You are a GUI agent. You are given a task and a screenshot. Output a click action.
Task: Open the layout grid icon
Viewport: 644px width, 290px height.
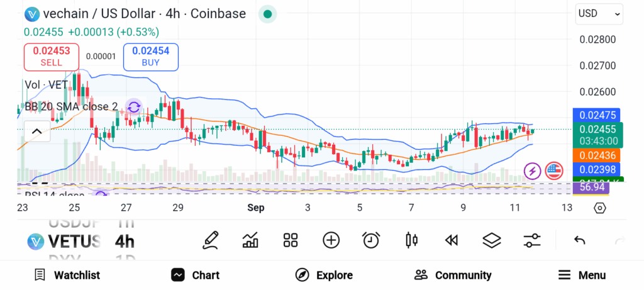(290, 240)
